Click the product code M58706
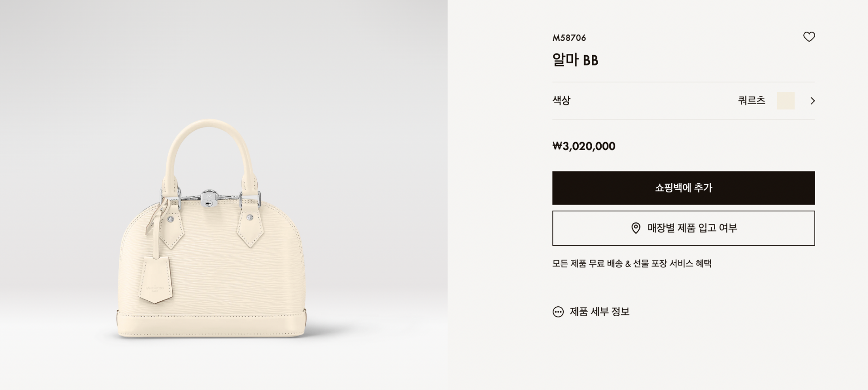Viewport: 868px width, 390px height. (x=569, y=38)
